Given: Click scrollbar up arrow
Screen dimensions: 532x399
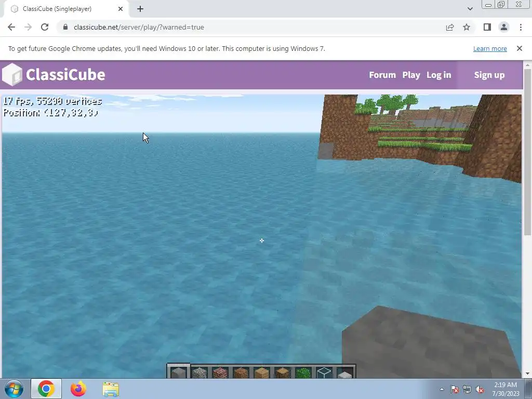Looking at the screenshot, I should [x=527, y=64].
